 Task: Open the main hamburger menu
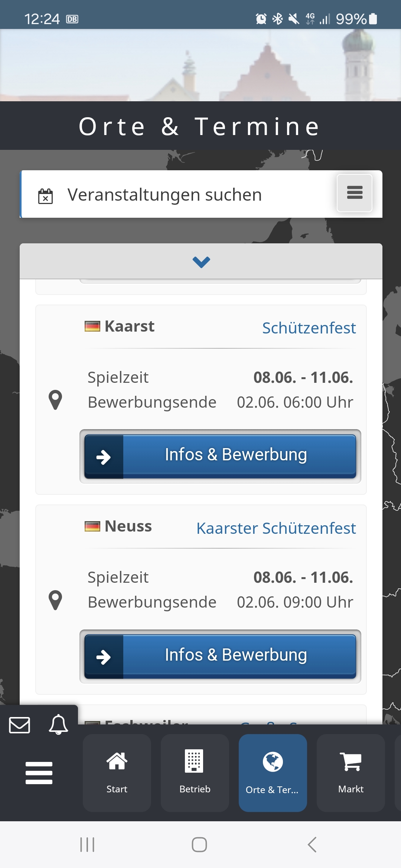coord(39,773)
